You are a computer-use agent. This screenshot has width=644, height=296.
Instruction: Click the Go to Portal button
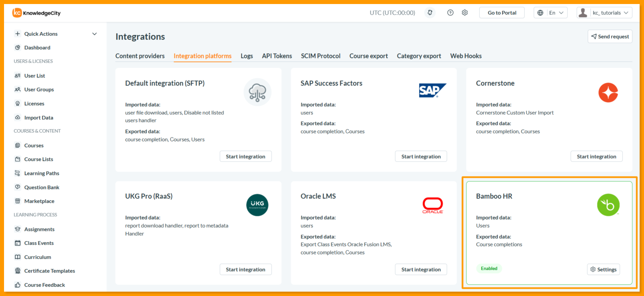(x=502, y=13)
